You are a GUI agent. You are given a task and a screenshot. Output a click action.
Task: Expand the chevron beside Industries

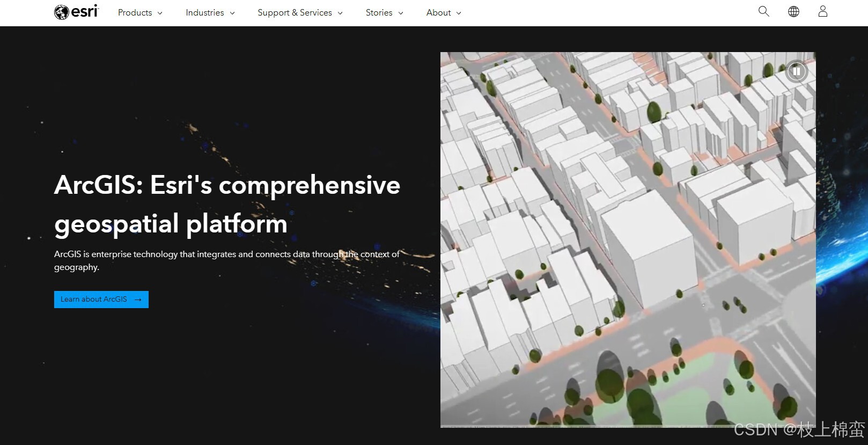coord(232,13)
